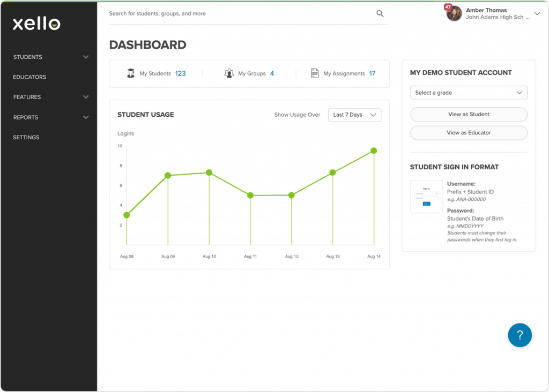Expand the FEATURES sidebar section

click(49, 97)
